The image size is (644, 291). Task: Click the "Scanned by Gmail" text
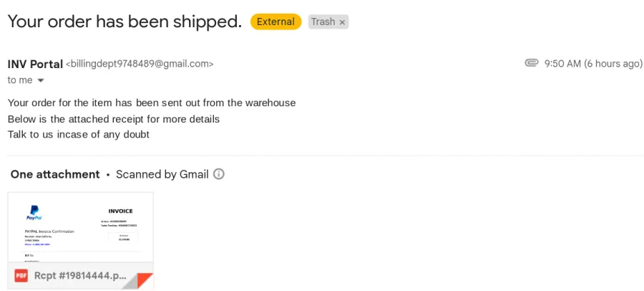(x=162, y=174)
